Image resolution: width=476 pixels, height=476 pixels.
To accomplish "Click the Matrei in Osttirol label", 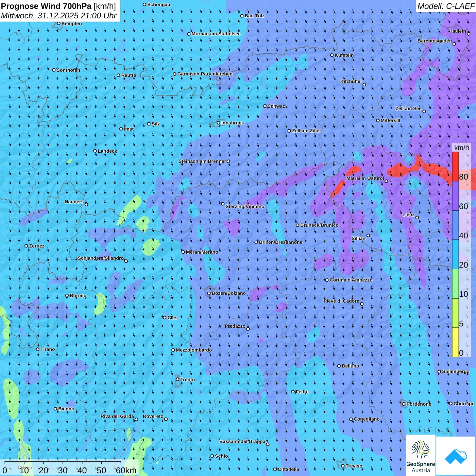I will 365,178.
